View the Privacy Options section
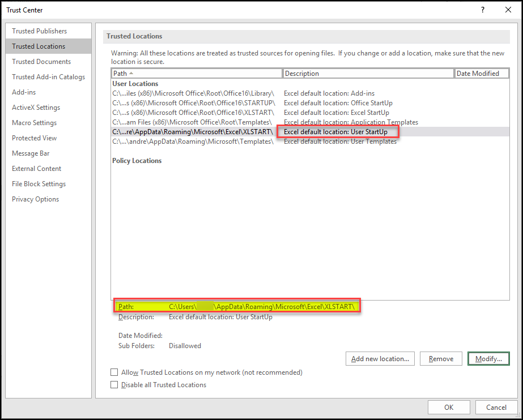Image resolution: width=523 pixels, height=420 pixels. (x=35, y=199)
